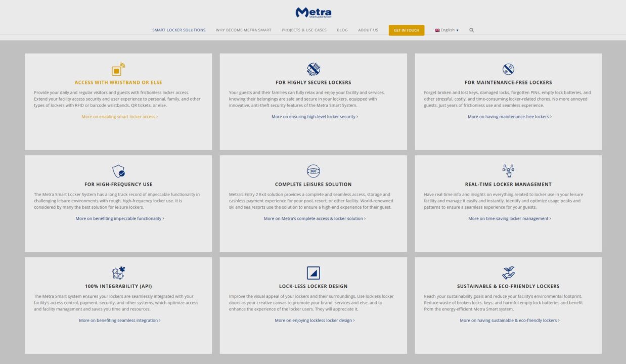Click the maintenance-free lockers icon
The image size is (626, 364).
click(x=508, y=69)
